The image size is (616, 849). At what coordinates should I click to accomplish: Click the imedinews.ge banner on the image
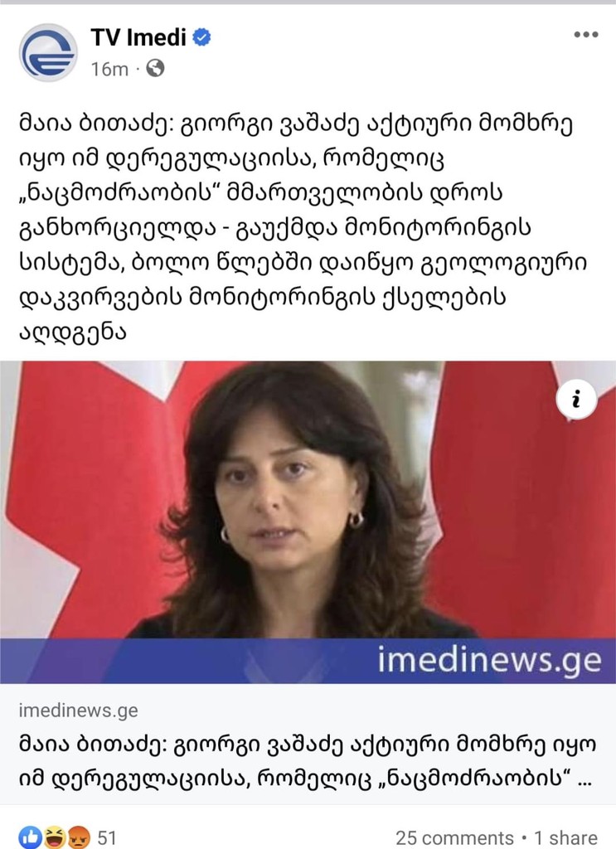pyautogui.click(x=489, y=660)
